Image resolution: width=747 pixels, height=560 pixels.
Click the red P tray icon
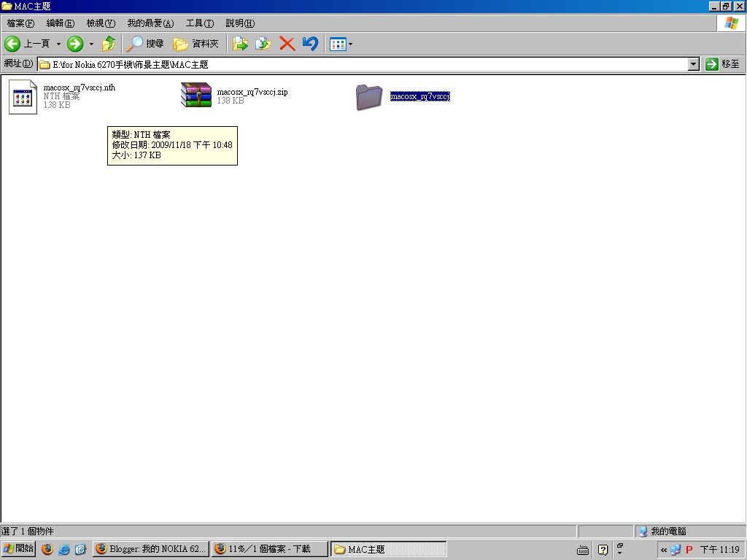[x=689, y=550]
